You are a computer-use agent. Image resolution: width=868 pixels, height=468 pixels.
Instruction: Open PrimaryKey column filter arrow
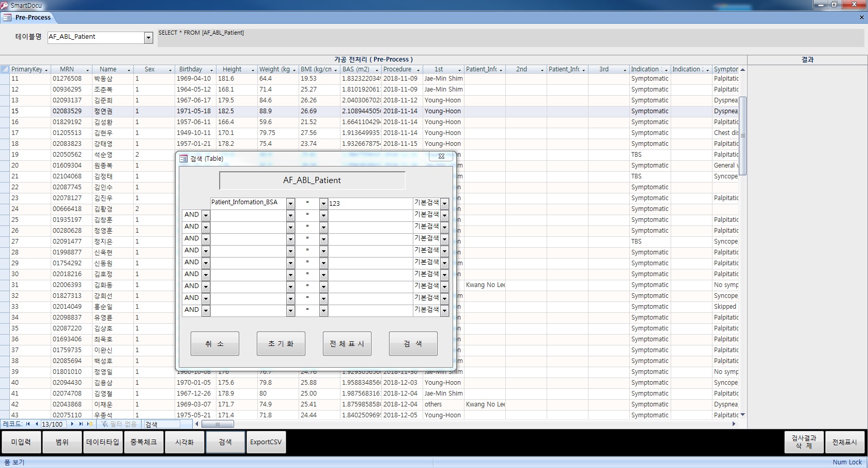pos(46,70)
